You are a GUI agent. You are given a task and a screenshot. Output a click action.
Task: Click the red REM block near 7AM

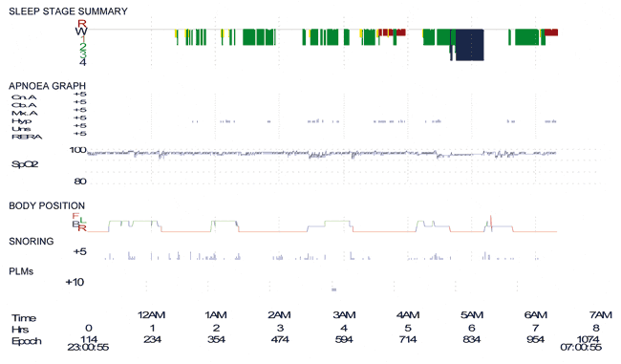click(551, 32)
